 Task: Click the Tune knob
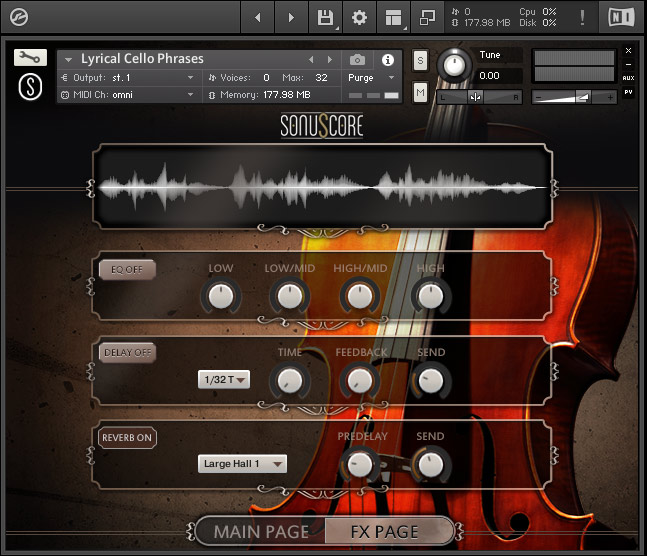click(x=454, y=65)
